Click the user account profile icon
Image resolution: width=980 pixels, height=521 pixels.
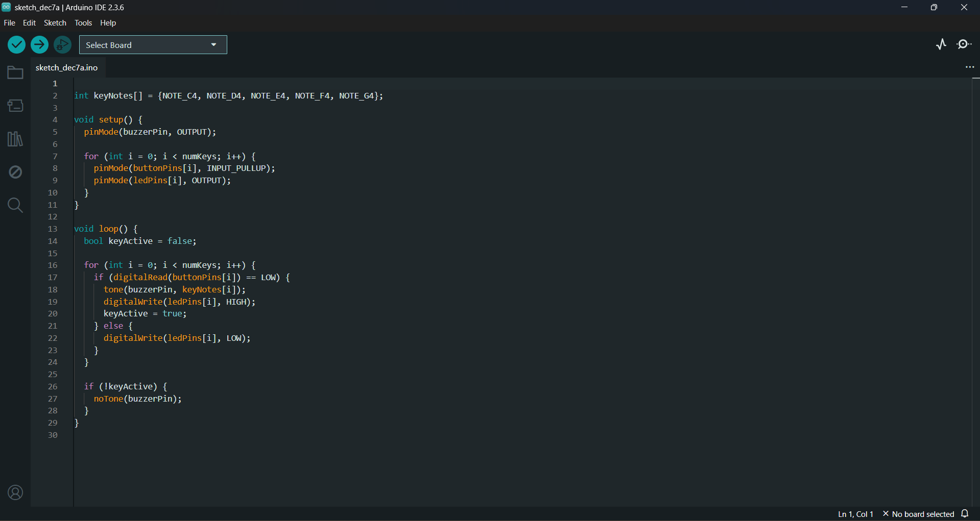pos(15,492)
